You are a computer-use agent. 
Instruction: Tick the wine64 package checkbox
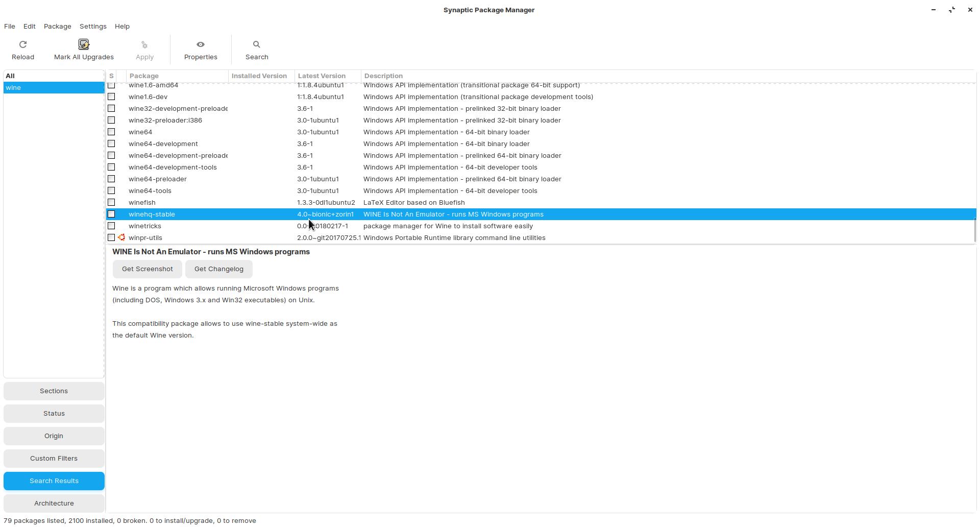click(x=111, y=132)
